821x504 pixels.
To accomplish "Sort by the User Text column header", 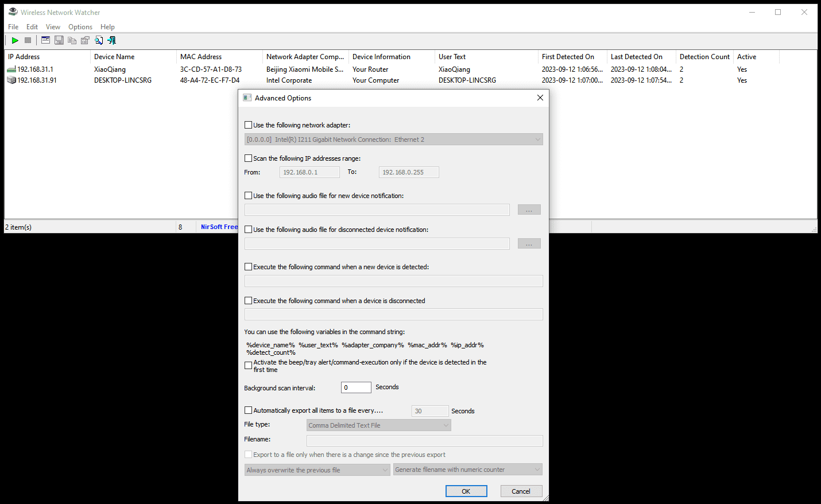I will (x=486, y=57).
